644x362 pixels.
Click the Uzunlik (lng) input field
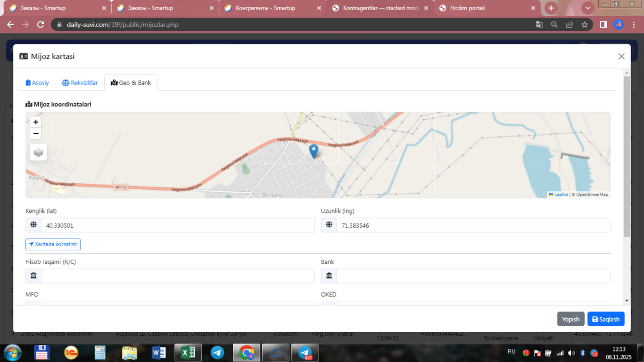472,226
